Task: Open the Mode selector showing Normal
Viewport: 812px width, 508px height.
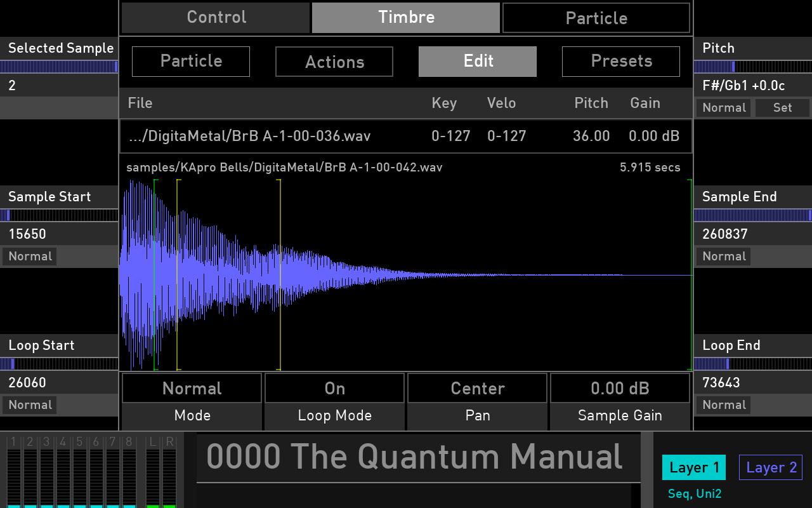Action: [192, 388]
